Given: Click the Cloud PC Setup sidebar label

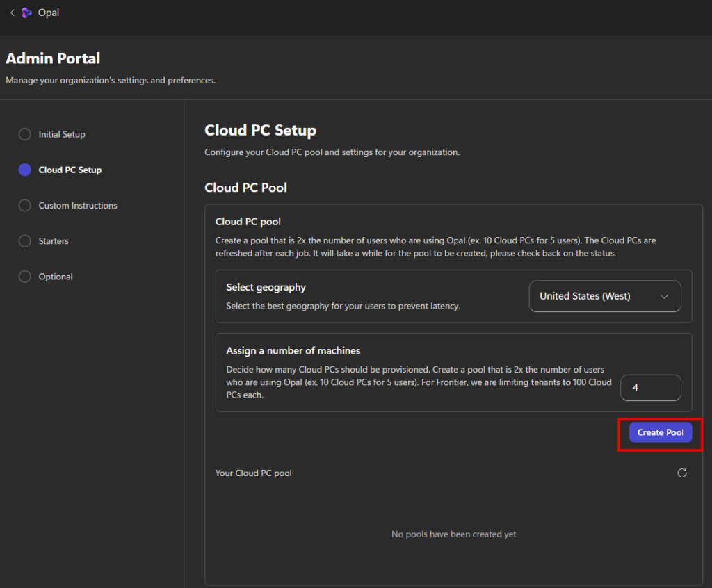Looking at the screenshot, I should pyautogui.click(x=70, y=170).
